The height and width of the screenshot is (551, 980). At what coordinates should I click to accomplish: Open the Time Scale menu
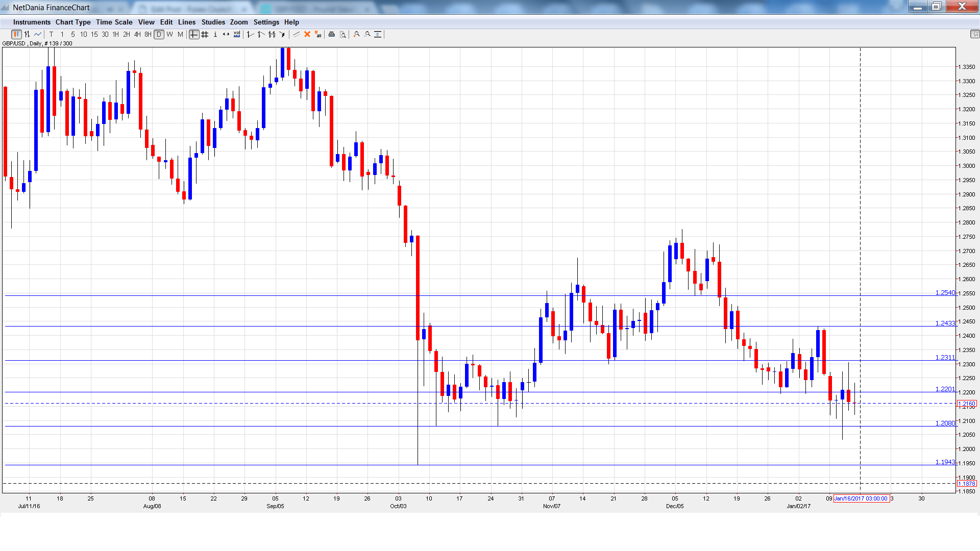pos(114,22)
